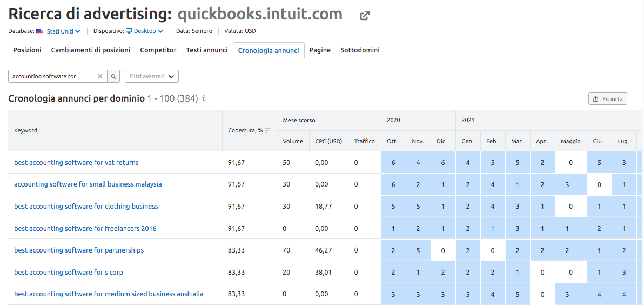
Task: Open the domain via external link icon
Action: [364, 16]
